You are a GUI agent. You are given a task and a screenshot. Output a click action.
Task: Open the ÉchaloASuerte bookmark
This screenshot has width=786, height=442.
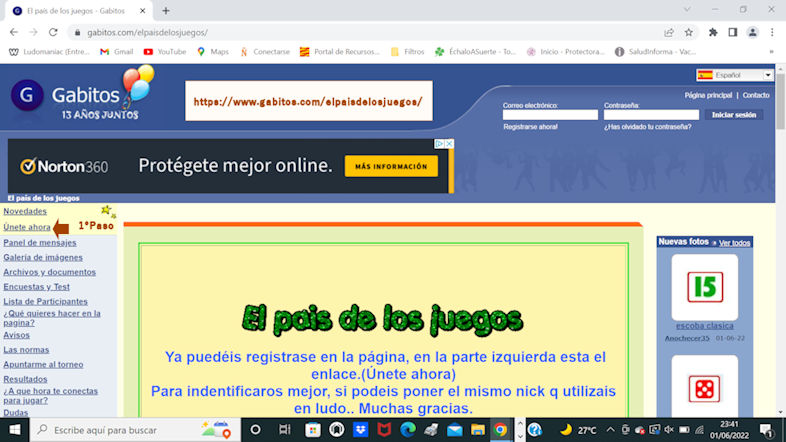click(475, 52)
